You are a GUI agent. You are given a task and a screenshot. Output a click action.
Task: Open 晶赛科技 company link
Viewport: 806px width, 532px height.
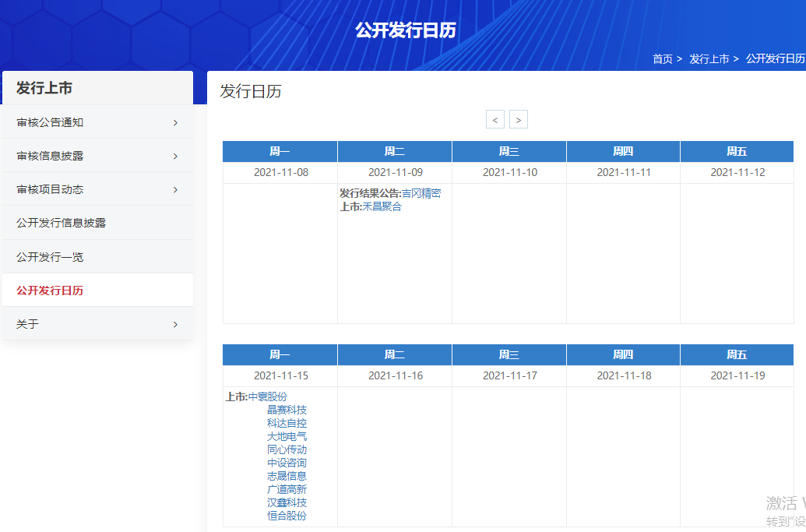coord(287,410)
